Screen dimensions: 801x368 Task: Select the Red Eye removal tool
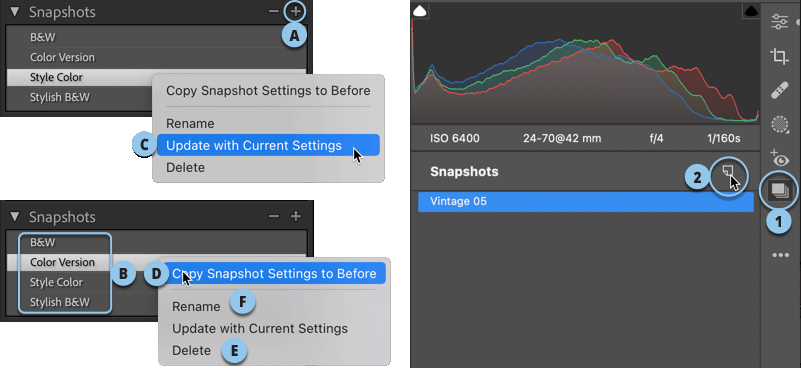coord(780,159)
